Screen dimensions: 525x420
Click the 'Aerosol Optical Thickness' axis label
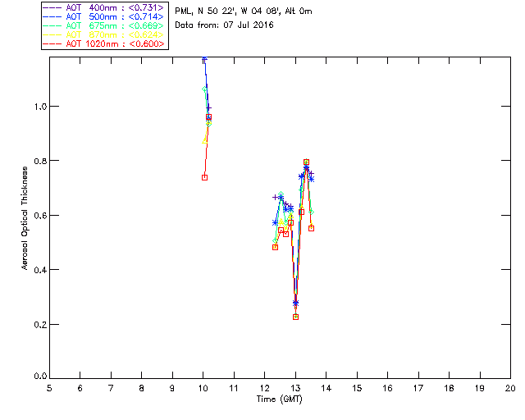25,218
